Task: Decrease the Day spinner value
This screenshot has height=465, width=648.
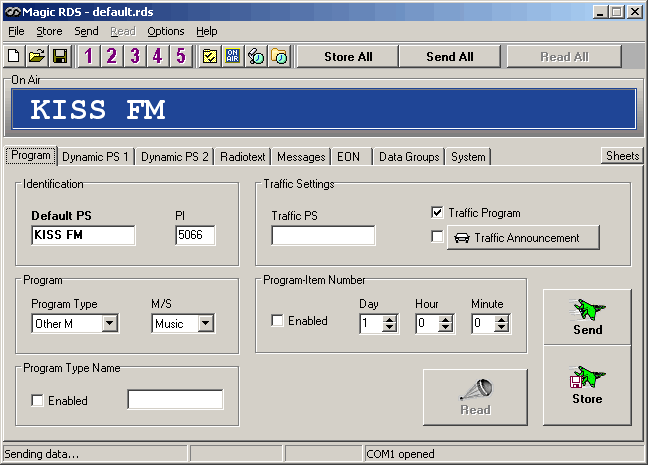Action: 389,327
